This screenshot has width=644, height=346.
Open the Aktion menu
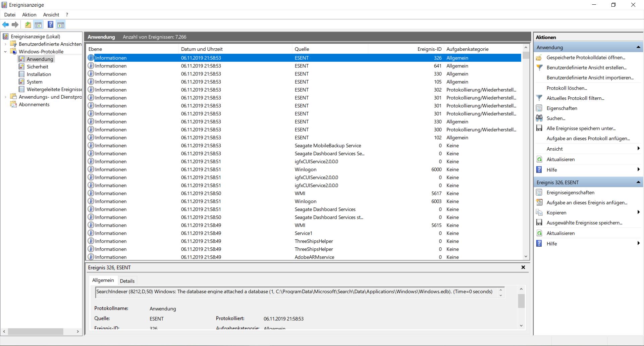pyautogui.click(x=29, y=15)
